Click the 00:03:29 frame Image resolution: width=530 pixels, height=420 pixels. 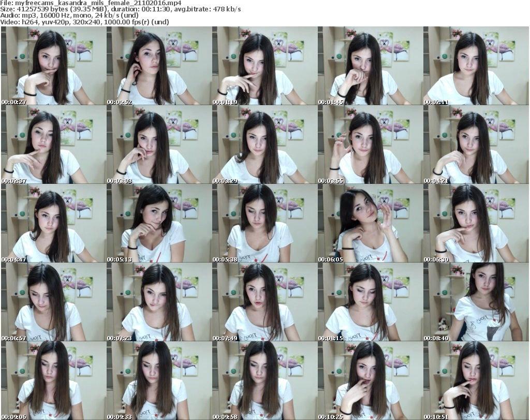point(264,144)
